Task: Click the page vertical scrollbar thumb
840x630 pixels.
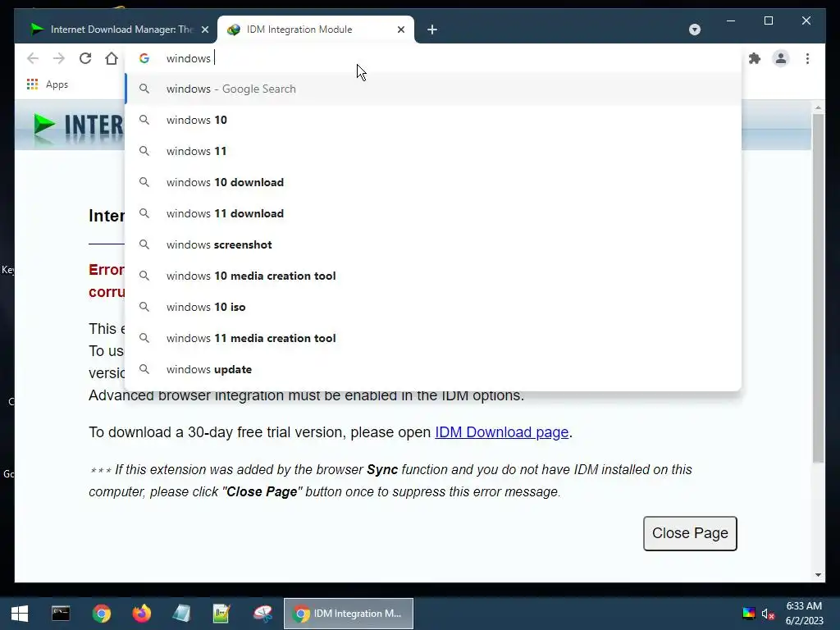Action: click(818, 288)
